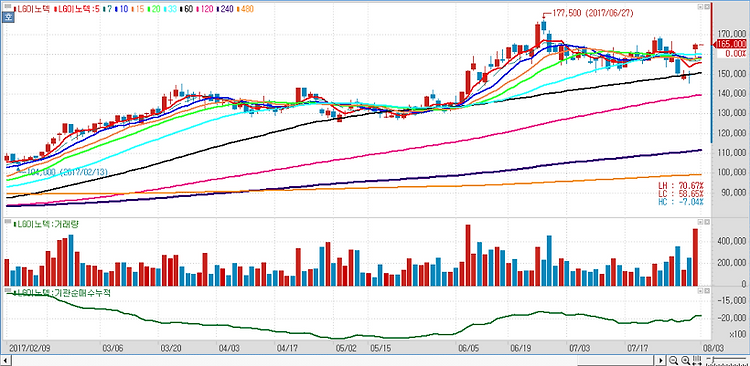The width and height of the screenshot is (750, 366).
Task: Click the 170,000 price axis label
Action: [733, 34]
